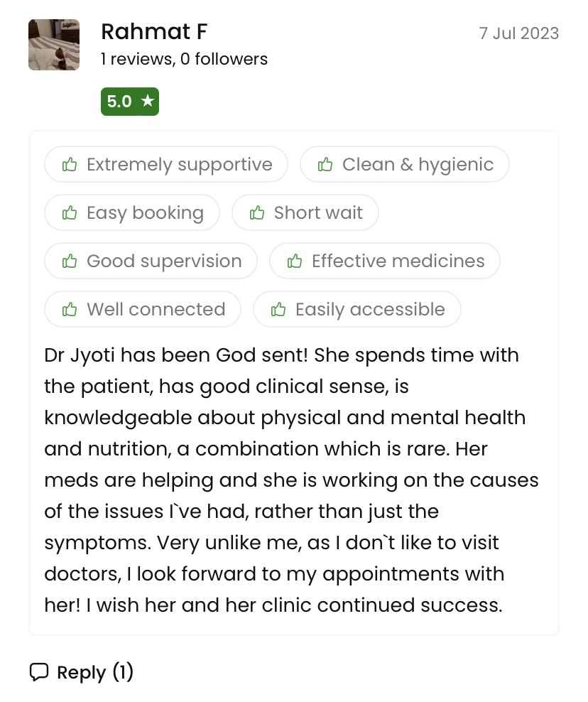Click the thumbs-up icon on Good supervision
The width and height of the screenshot is (588, 702).
tap(70, 261)
